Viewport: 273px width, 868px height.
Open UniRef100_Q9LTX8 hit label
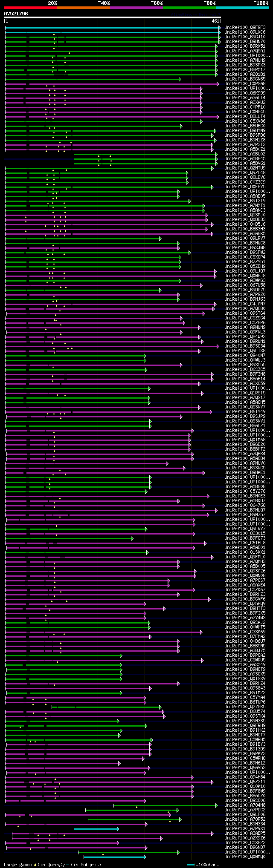[x=245, y=351]
